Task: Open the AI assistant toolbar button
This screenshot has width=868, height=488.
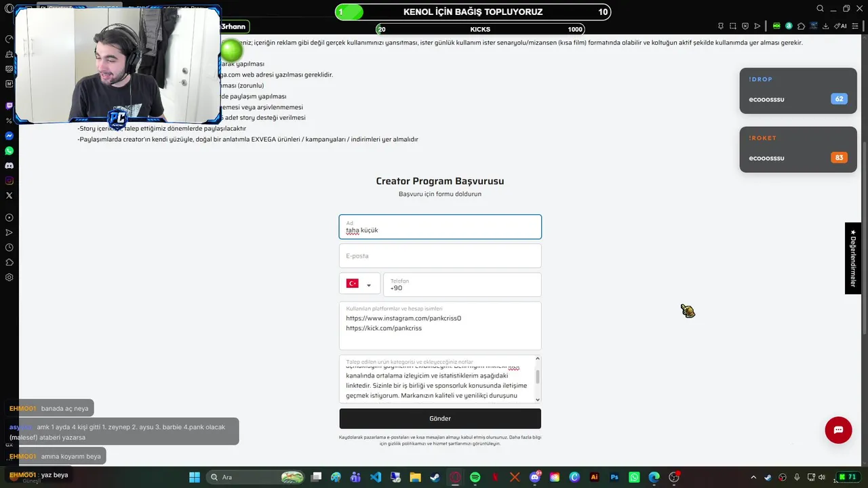Action: pos(840,26)
